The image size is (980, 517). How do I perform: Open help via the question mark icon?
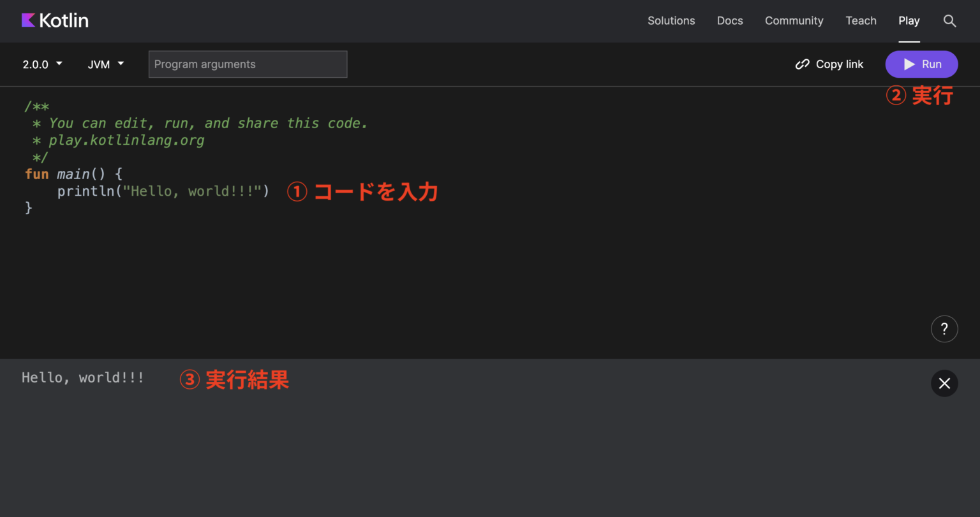[x=944, y=328]
